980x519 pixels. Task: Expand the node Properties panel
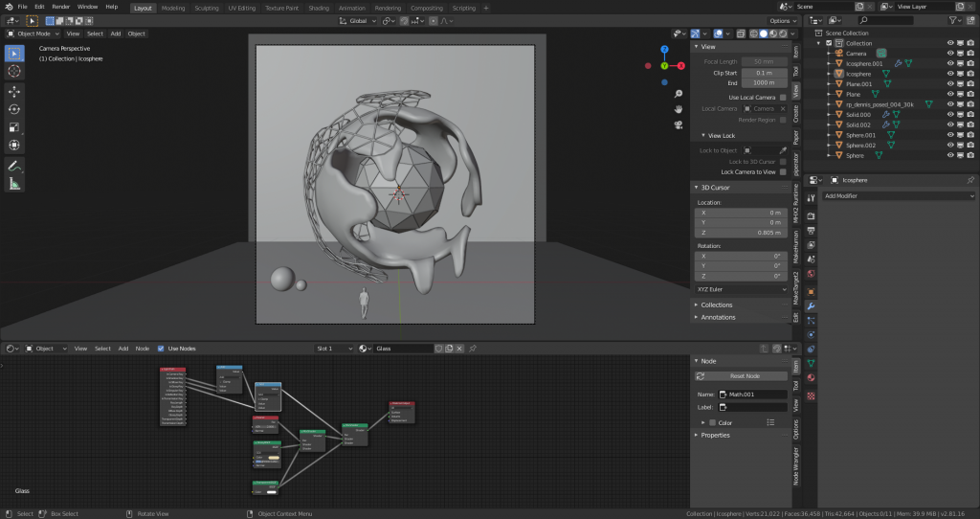point(715,435)
